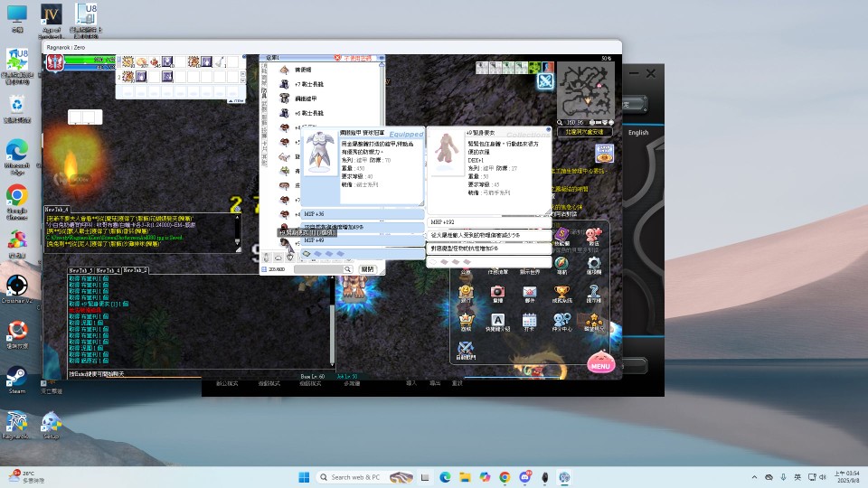Click the HP green bar at top

click(90, 60)
